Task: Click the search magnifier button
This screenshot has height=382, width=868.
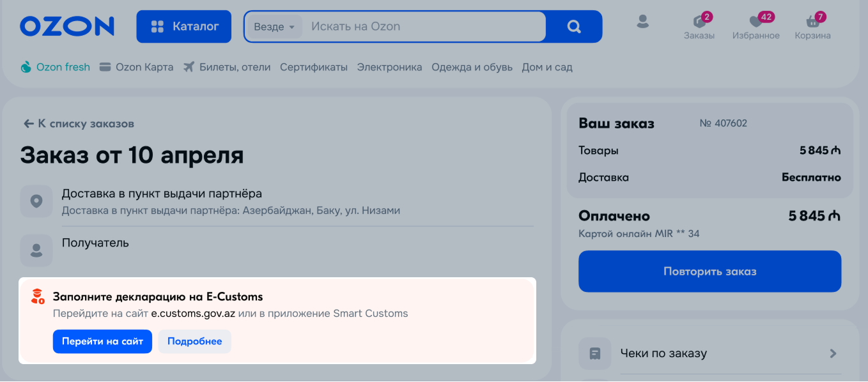Action: click(x=574, y=27)
